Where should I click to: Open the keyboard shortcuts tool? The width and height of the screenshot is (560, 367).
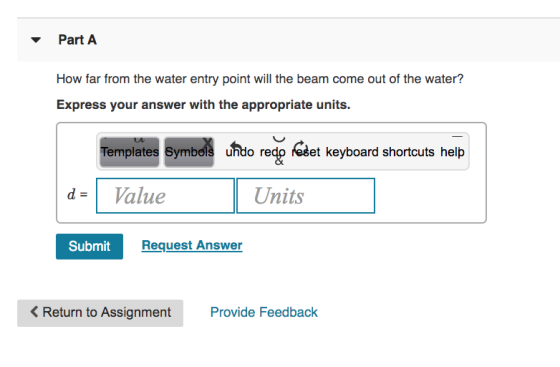point(380,152)
